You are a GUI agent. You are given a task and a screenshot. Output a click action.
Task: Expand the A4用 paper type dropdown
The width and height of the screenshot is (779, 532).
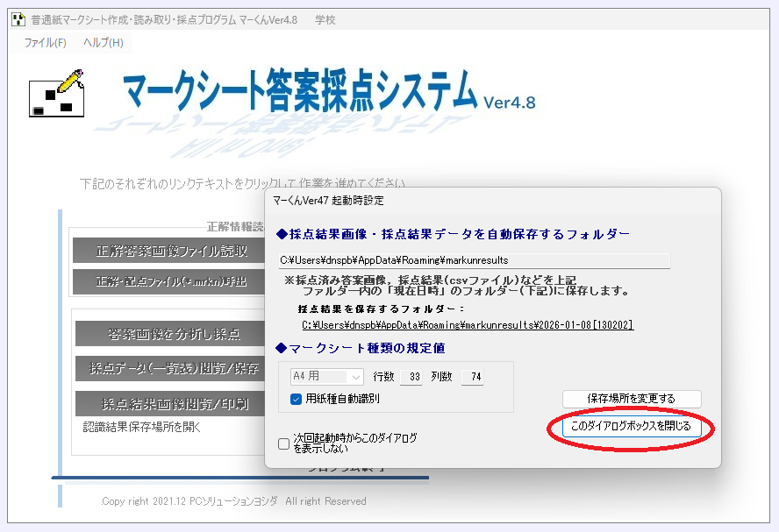327,377
